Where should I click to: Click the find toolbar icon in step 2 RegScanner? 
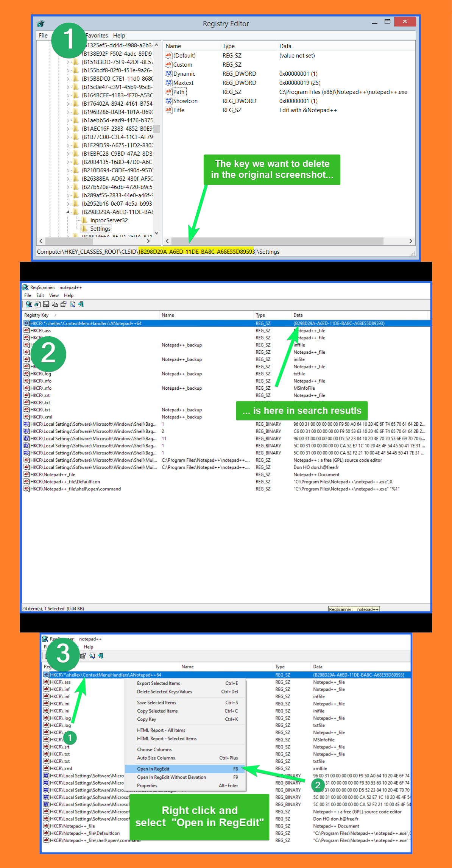click(x=72, y=304)
